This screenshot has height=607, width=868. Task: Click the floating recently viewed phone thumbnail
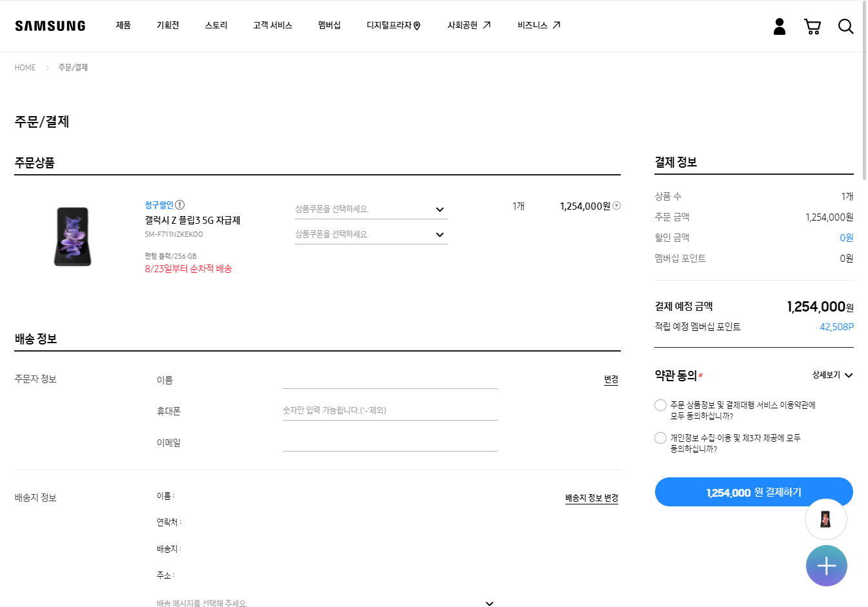826,519
